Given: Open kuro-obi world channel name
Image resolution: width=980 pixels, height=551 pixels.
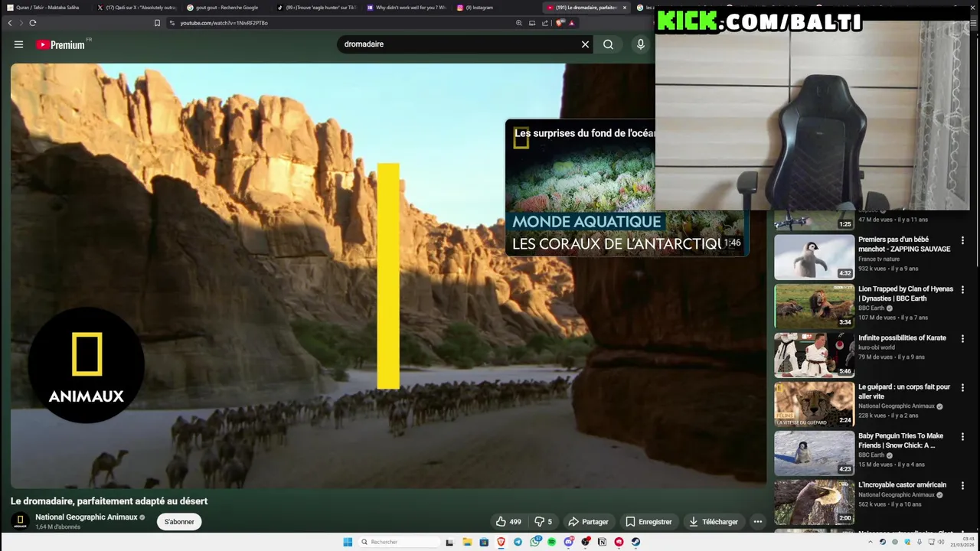Looking at the screenshot, I should tap(877, 347).
